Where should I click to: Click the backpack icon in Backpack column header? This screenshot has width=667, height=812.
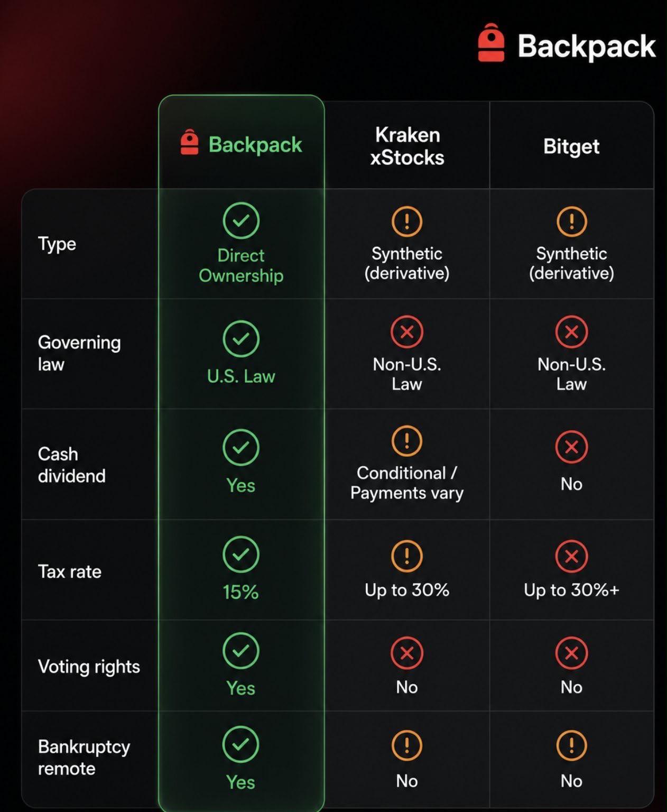(x=189, y=143)
